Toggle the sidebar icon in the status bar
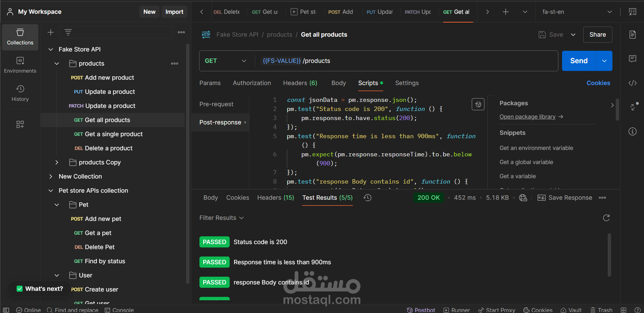 pyautogui.click(x=6, y=310)
